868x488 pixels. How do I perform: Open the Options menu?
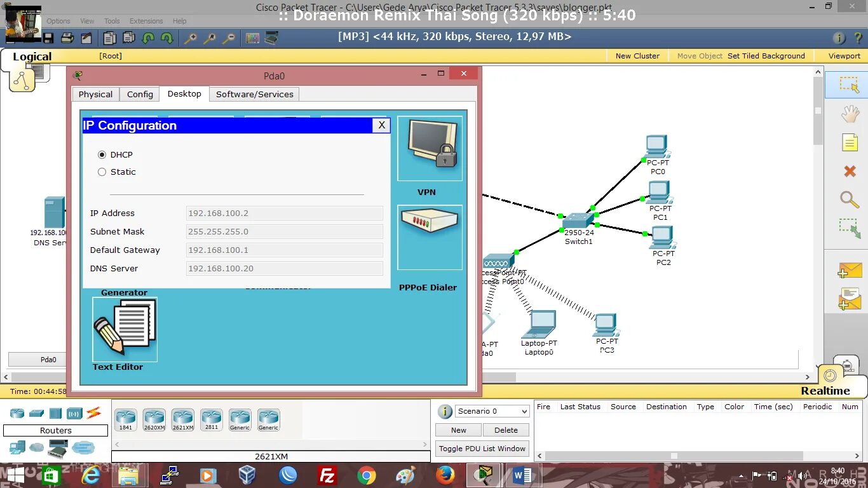(x=58, y=21)
